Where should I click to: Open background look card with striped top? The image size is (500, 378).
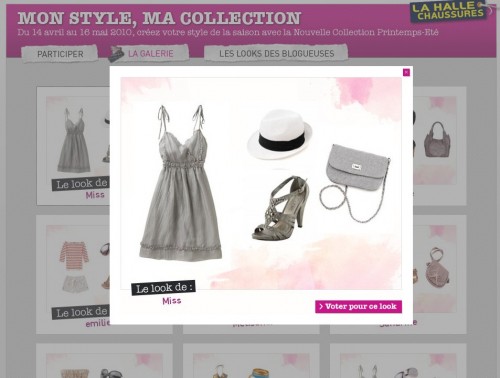[x=73, y=274]
